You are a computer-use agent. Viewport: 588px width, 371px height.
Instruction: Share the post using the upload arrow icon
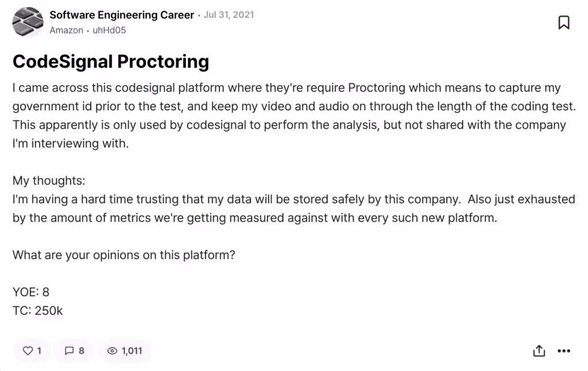pos(539,350)
